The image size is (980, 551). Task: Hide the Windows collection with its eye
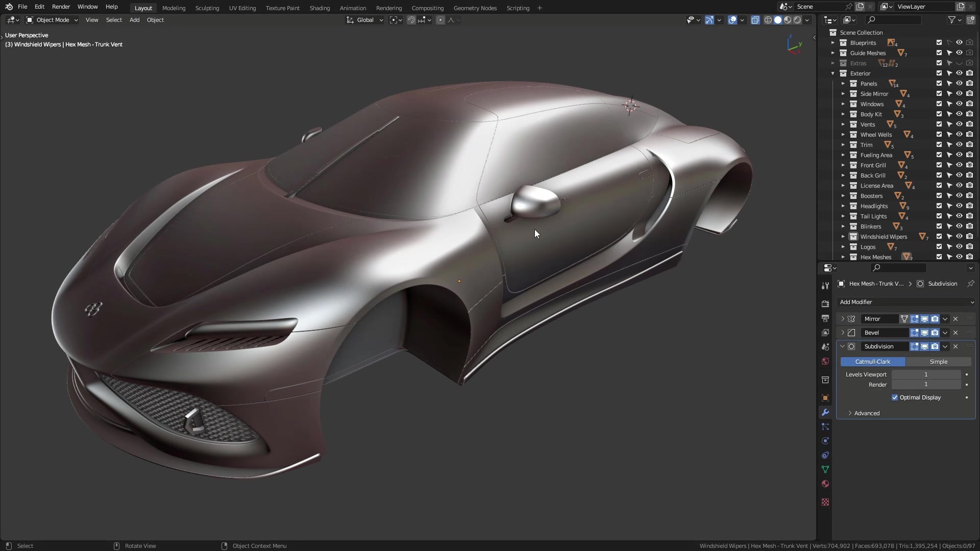click(959, 104)
